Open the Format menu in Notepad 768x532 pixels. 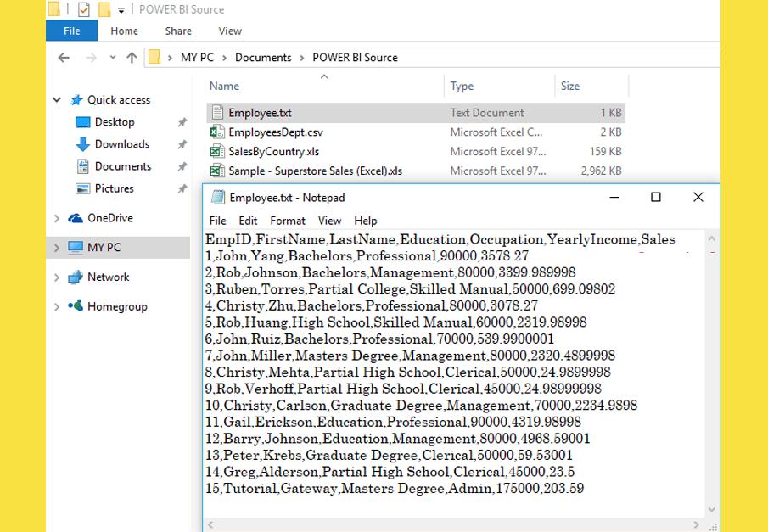point(288,221)
